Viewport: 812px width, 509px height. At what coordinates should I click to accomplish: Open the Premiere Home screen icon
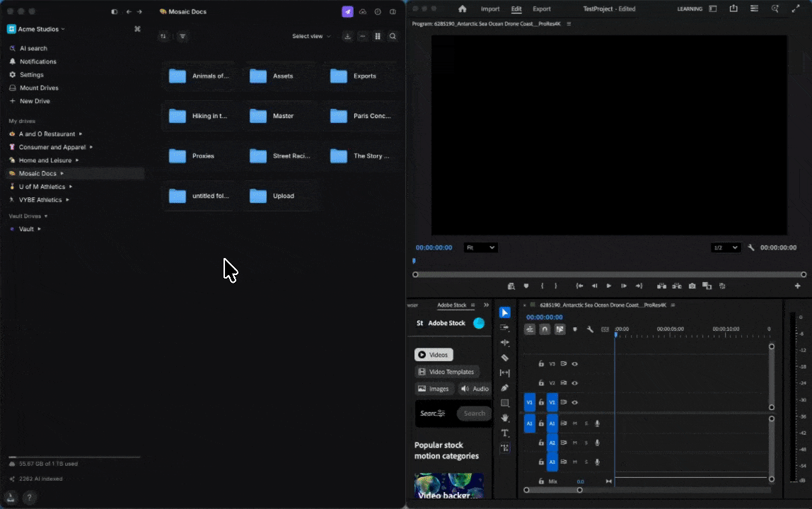click(x=462, y=9)
